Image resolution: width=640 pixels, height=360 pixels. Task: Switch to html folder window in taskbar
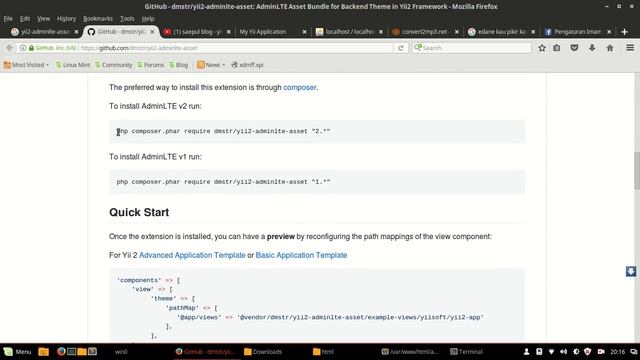pos(324,351)
